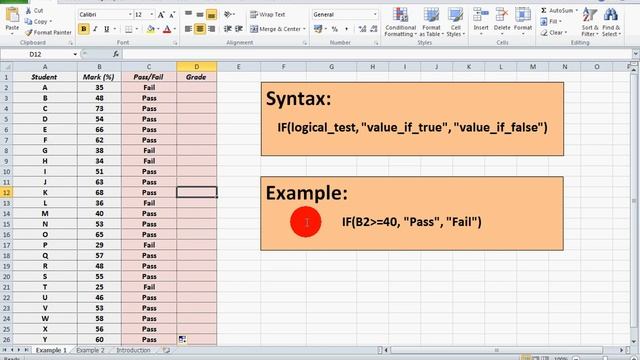The width and height of the screenshot is (640, 360).
Task: Decrease font size with Shrink Font icon
Action: coord(172,15)
